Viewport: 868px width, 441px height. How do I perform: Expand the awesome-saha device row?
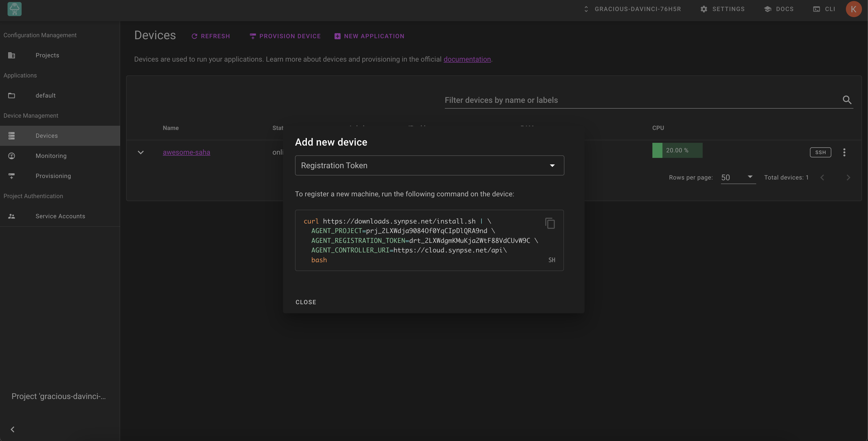(141, 152)
